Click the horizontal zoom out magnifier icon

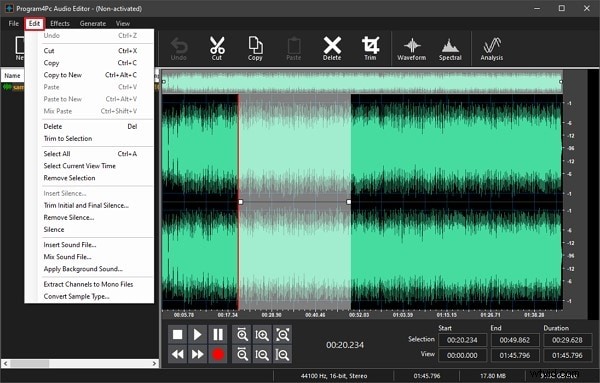[x=242, y=355]
